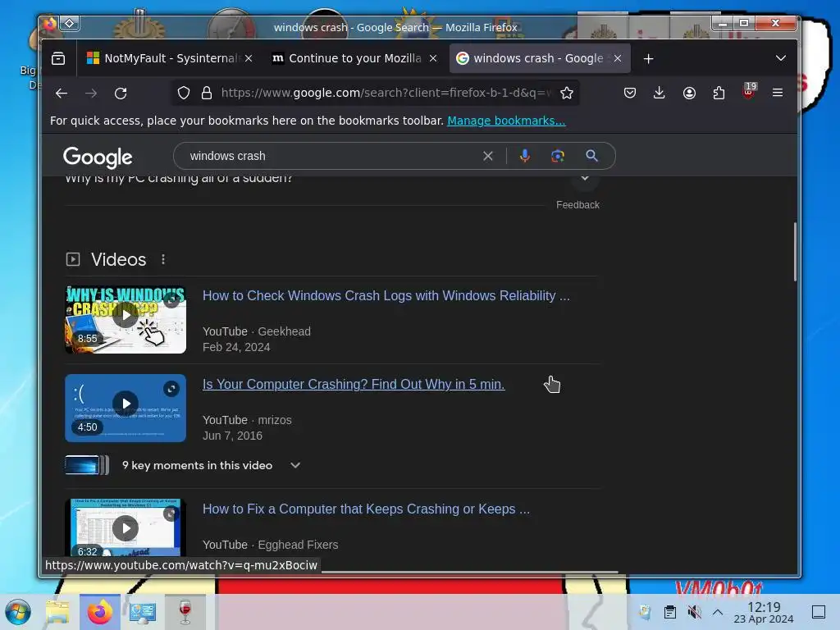Open taskbar clock 12:19 date
This screenshot has width=840, height=630.
point(764,612)
